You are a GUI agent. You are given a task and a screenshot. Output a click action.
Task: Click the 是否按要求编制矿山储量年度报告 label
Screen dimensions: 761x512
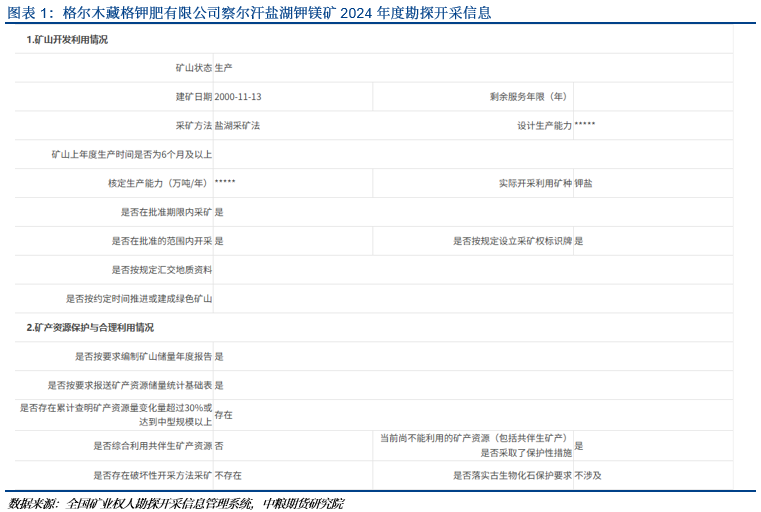coord(143,356)
